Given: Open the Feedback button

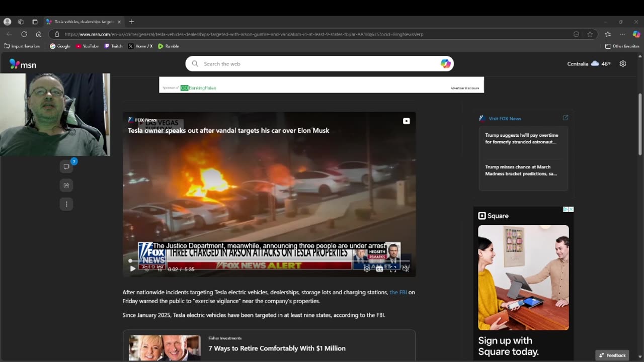Looking at the screenshot, I should [x=612, y=355].
